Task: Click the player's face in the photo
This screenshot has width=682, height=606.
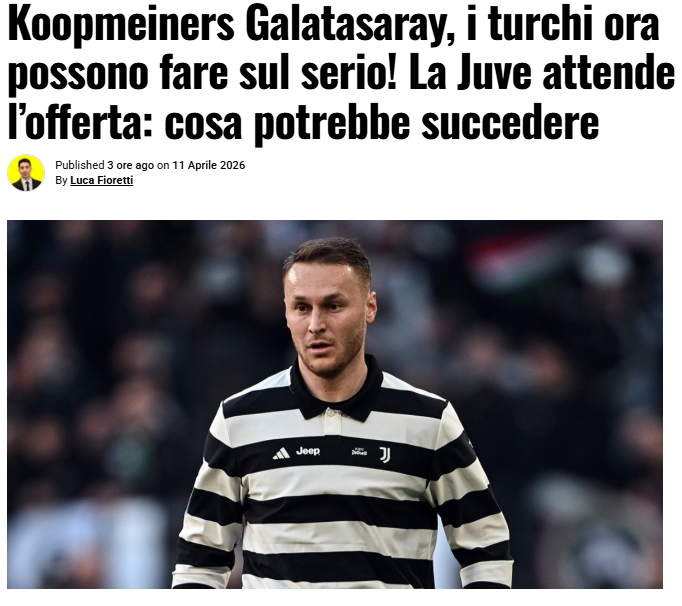Action: tap(327, 322)
